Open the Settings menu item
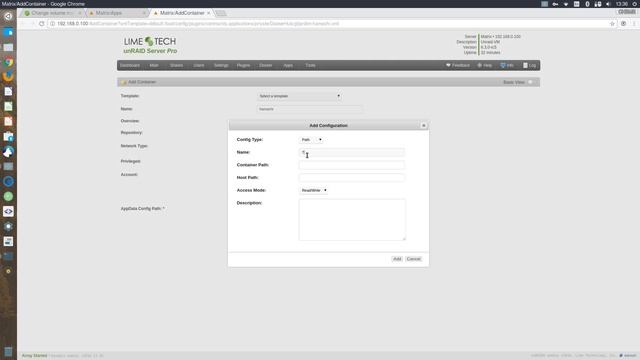The height and width of the screenshot is (360, 640). (x=221, y=65)
